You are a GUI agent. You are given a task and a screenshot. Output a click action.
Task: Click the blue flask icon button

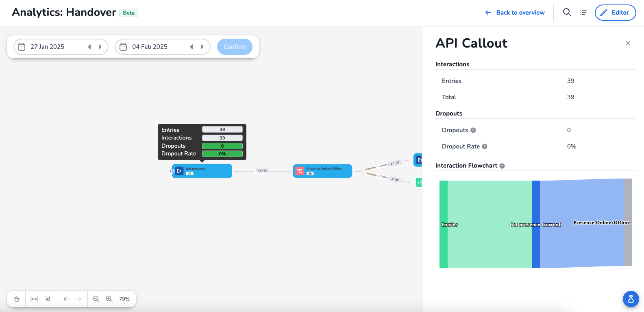point(631,299)
